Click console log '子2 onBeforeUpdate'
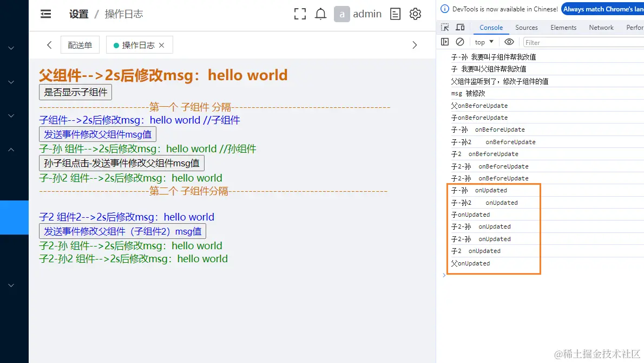Screen dimensions: 644x363 (x=485, y=154)
